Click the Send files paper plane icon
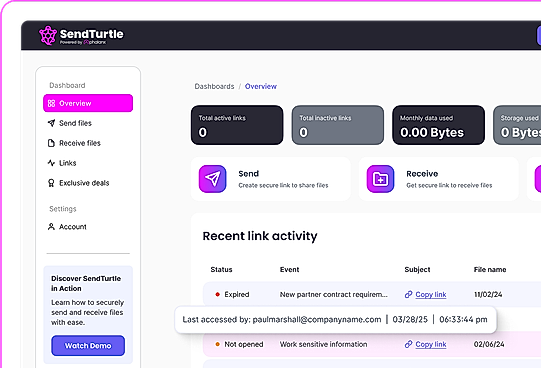The image size is (541, 368). click(51, 123)
